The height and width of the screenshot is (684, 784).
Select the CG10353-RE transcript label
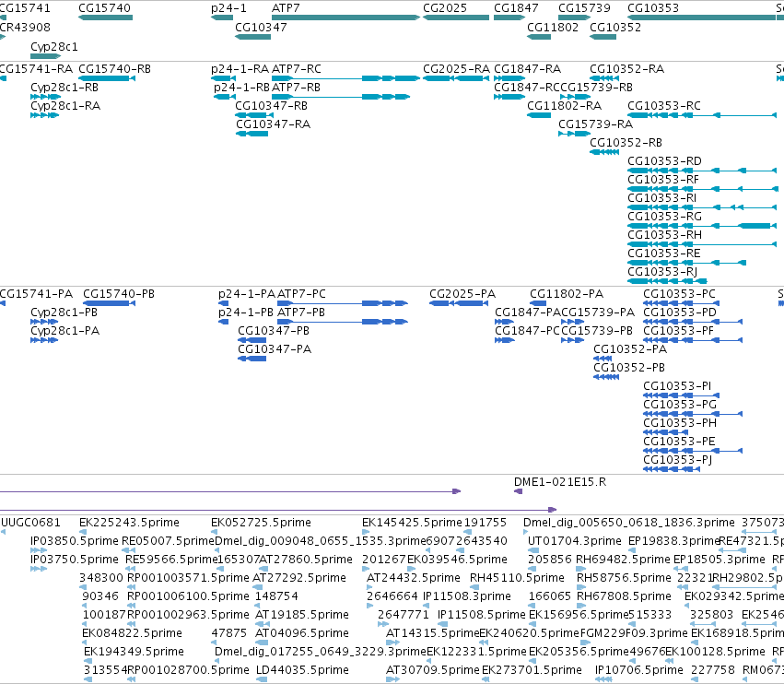coord(664,254)
